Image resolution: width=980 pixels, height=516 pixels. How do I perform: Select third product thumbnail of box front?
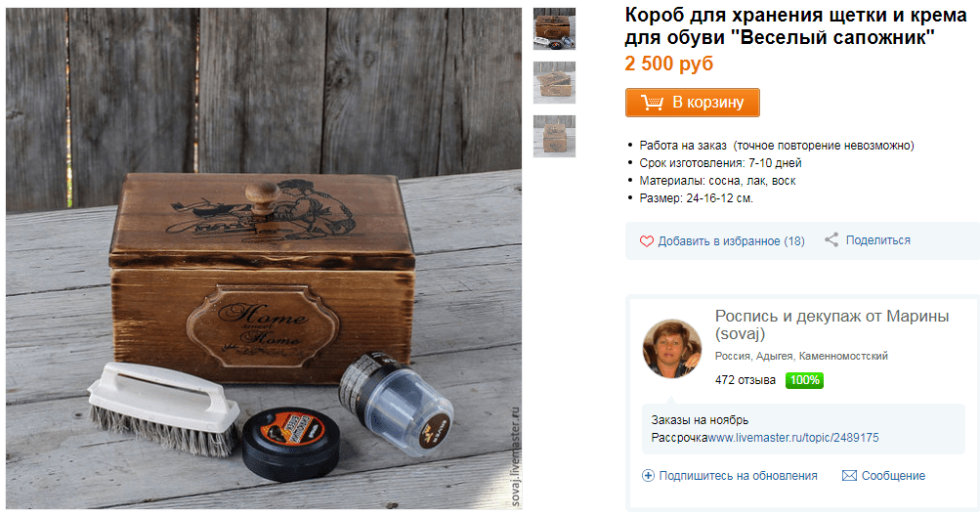(554, 137)
